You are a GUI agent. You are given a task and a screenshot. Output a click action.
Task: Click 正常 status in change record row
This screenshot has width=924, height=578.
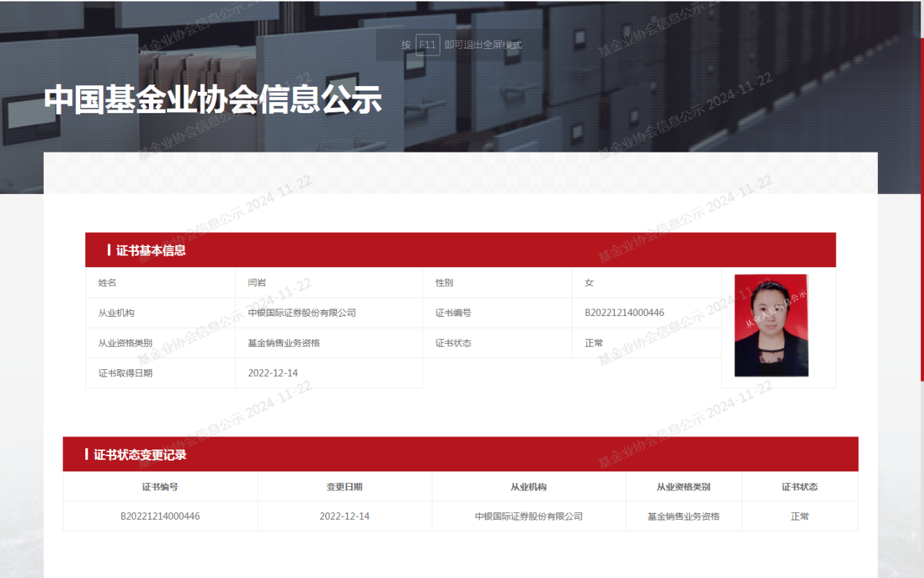[x=799, y=516]
